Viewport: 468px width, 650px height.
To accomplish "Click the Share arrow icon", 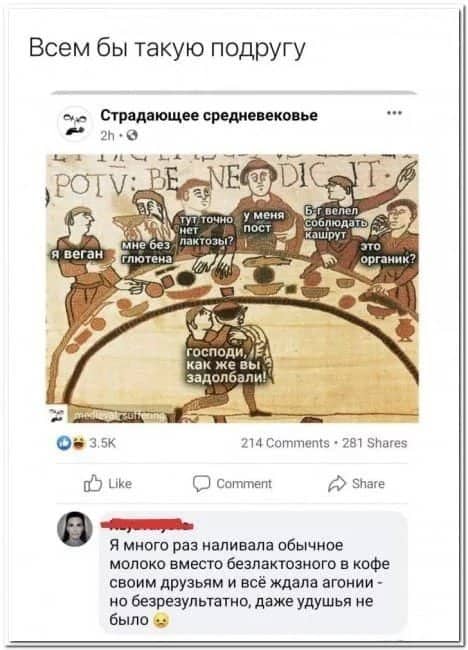I will pyautogui.click(x=337, y=484).
